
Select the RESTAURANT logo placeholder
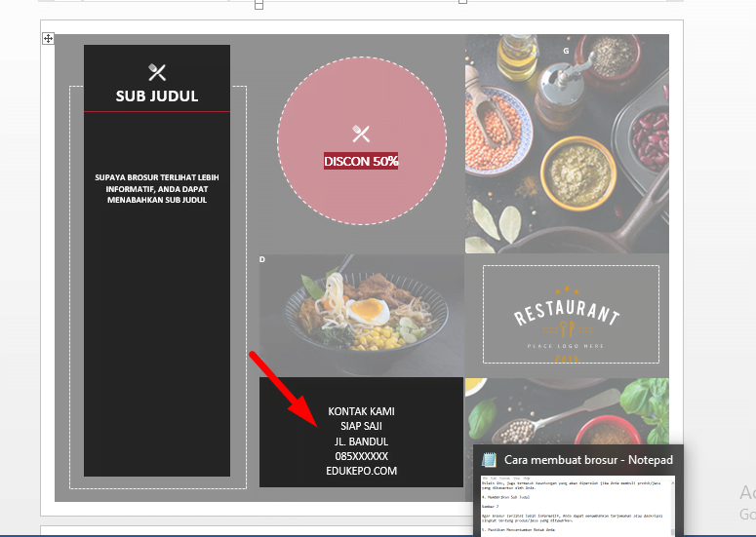click(x=570, y=316)
